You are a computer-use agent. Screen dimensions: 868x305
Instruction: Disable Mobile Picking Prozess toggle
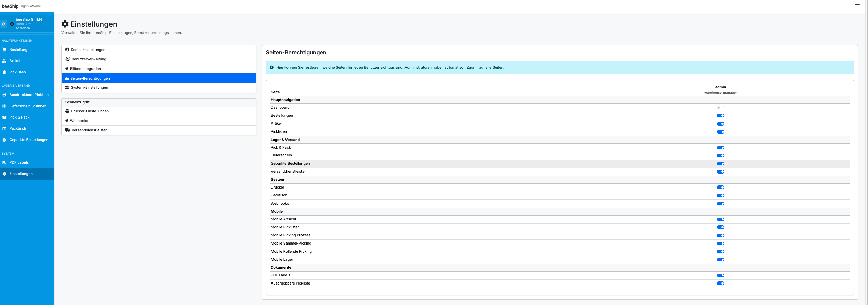click(x=720, y=235)
